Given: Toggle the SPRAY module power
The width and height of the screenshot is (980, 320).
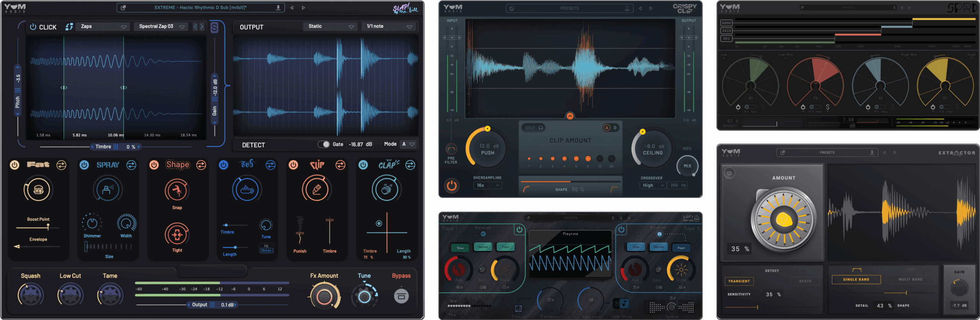Looking at the screenshot, I should point(84,165).
